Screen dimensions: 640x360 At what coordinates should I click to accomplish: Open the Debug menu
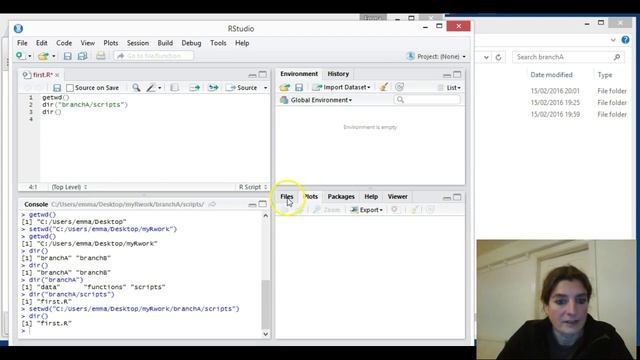click(191, 43)
